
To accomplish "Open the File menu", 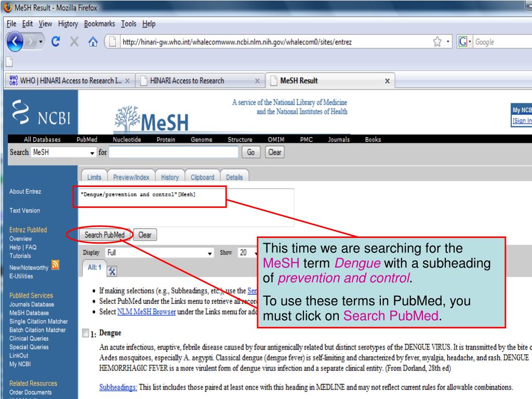I will pos(11,23).
